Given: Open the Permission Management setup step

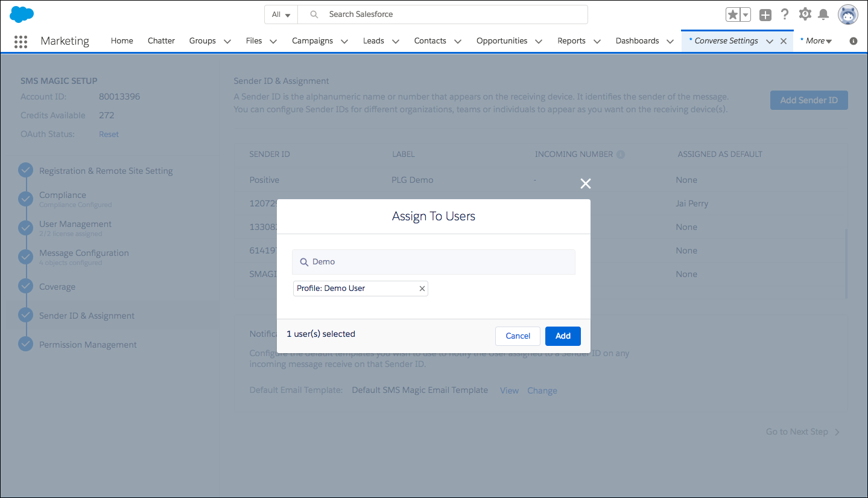Looking at the screenshot, I should pos(88,345).
